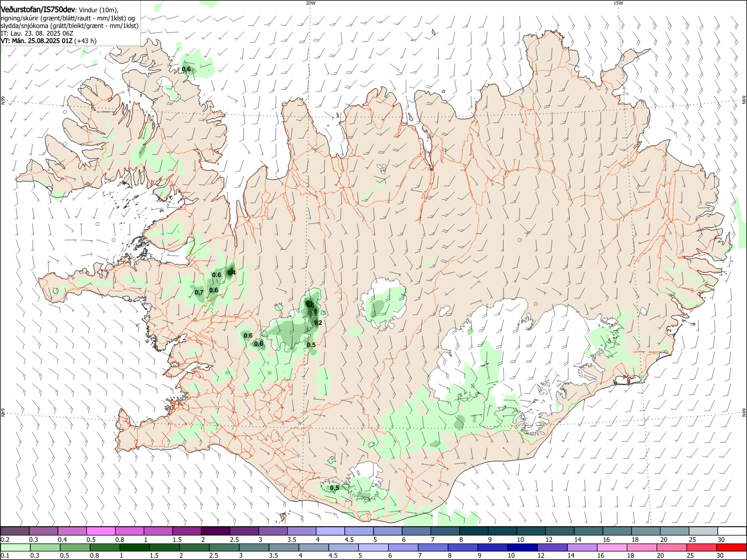
Task: Click the 0.7 precipitation value on the map
Action: coord(199,292)
